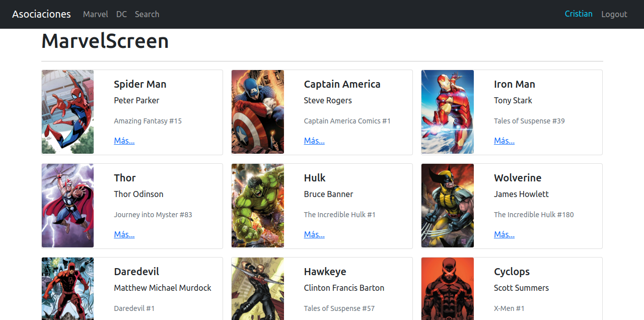Click the Captain America comic image
The width and height of the screenshot is (644, 320).
(x=258, y=112)
